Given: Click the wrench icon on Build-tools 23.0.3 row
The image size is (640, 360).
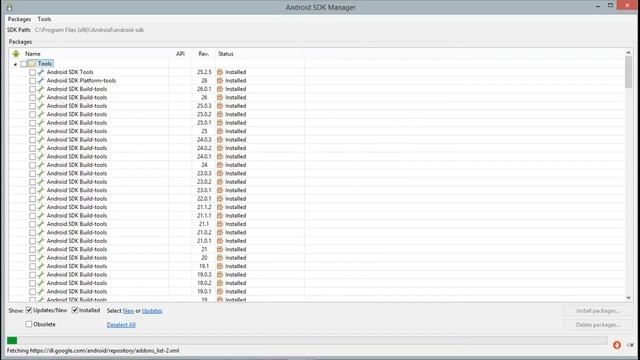Looking at the screenshot, I should 41,173.
